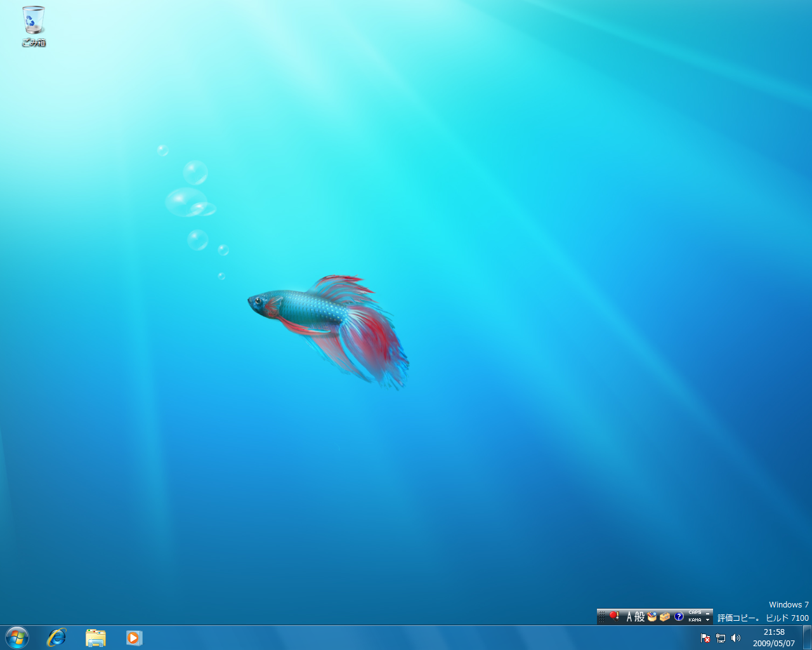This screenshot has height=650, width=812.
Task: Open Windows Explorer from the taskbar
Action: (x=95, y=638)
